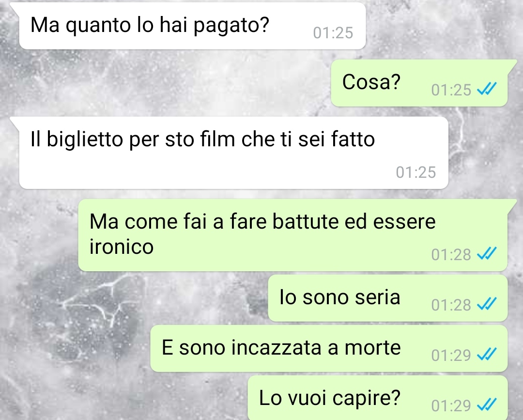Select the 'Lo vuoi capire?' message
523x420 pixels.
[x=378, y=398]
